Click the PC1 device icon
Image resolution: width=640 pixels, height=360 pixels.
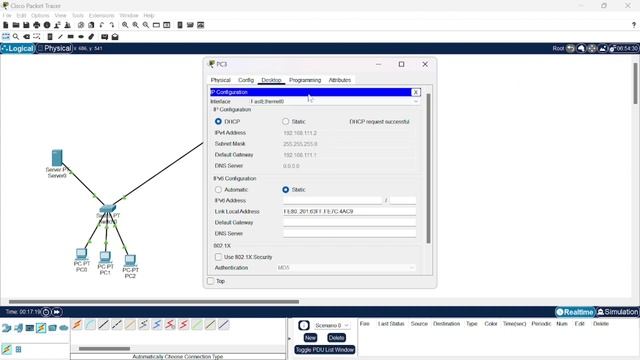pyautogui.click(x=105, y=257)
